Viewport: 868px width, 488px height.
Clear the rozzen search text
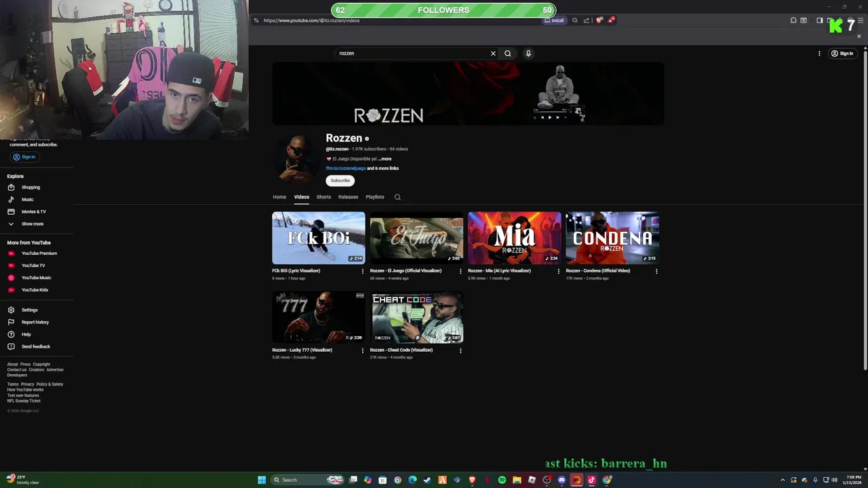(x=493, y=54)
